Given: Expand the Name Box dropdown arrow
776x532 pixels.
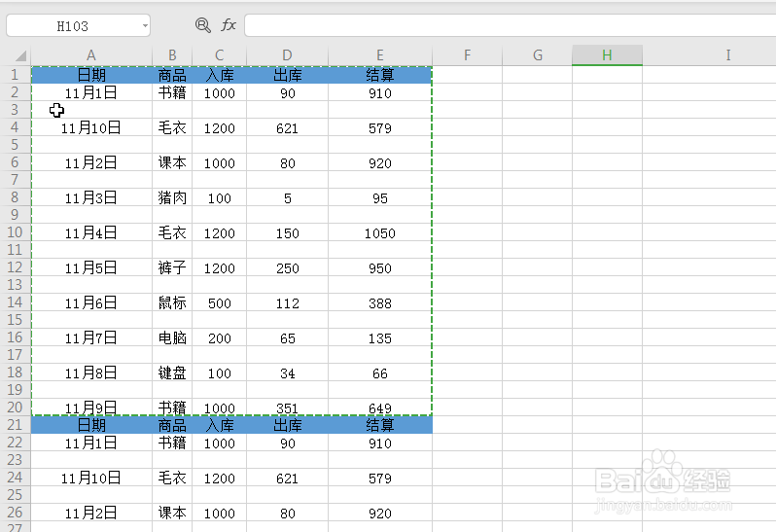Looking at the screenshot, I should (145, 25).
